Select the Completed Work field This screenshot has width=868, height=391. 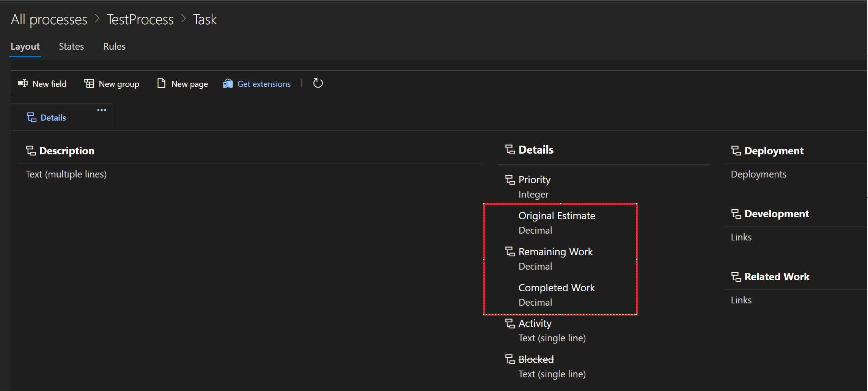tap(556, 287)
